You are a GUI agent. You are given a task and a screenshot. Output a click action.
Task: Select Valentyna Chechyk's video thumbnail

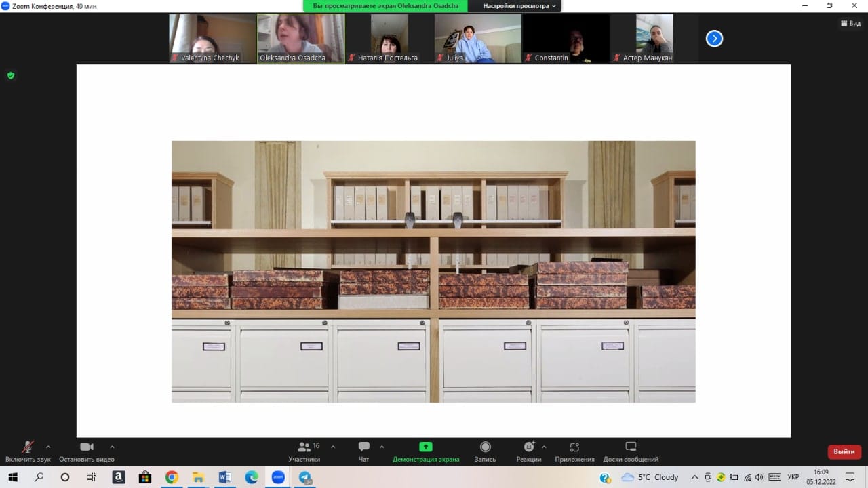click(x=212, y=38)
